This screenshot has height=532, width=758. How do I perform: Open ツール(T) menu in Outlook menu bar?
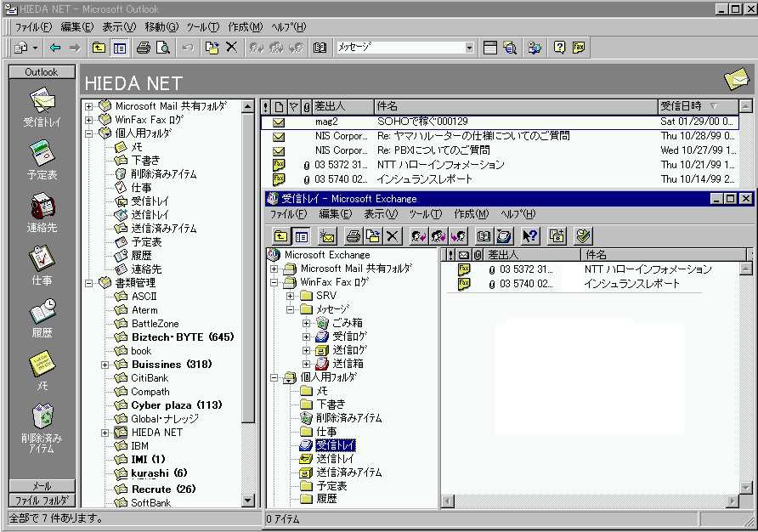click(201, 27)
